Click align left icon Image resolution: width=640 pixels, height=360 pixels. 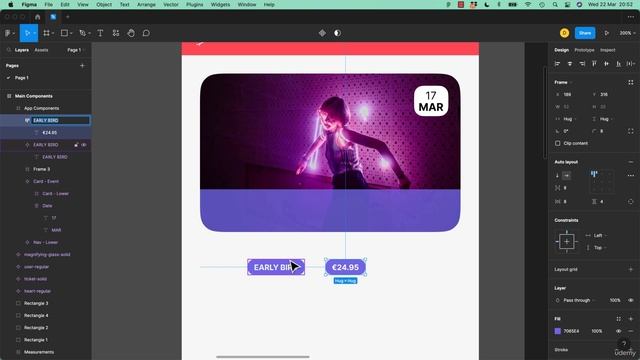[x=558, y=64]
